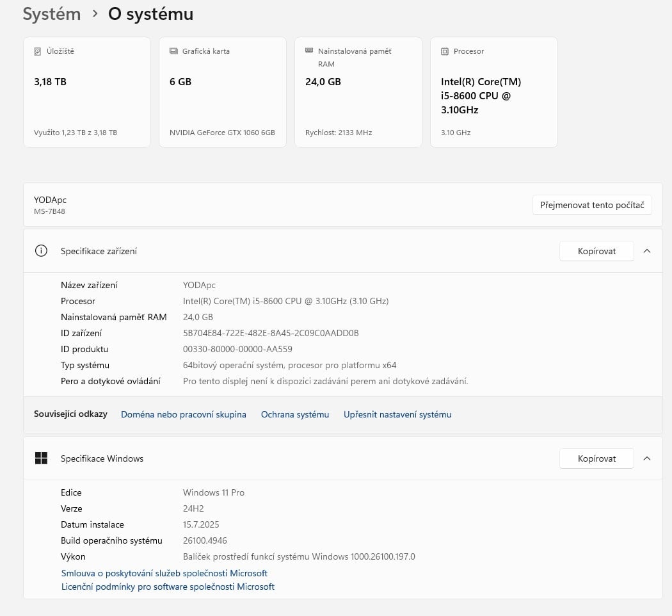Open Upřesnit nastavení systému link
The height and width of the screenshot is (616, 672).
397,414
